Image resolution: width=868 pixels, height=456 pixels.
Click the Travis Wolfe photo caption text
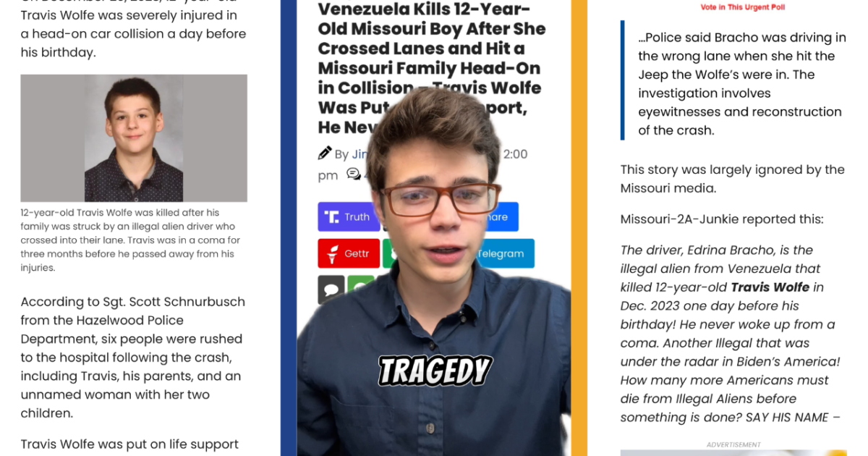(130, 240)
